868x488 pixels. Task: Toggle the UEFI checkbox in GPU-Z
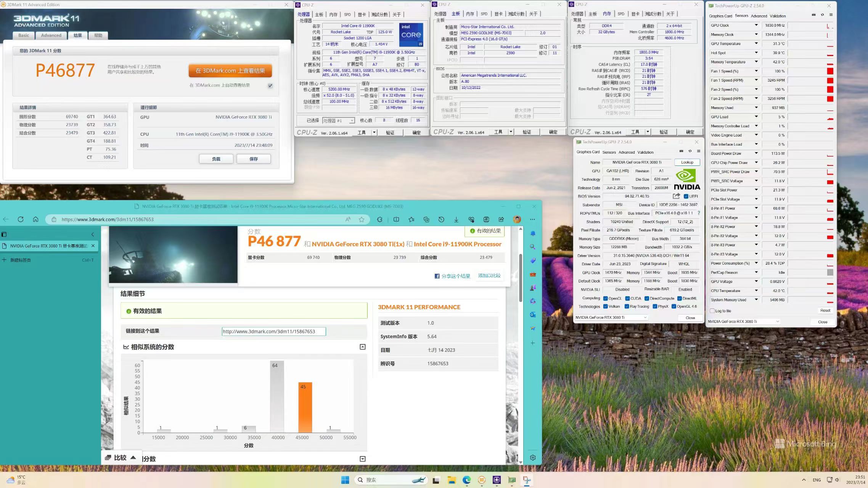(686, 196)
